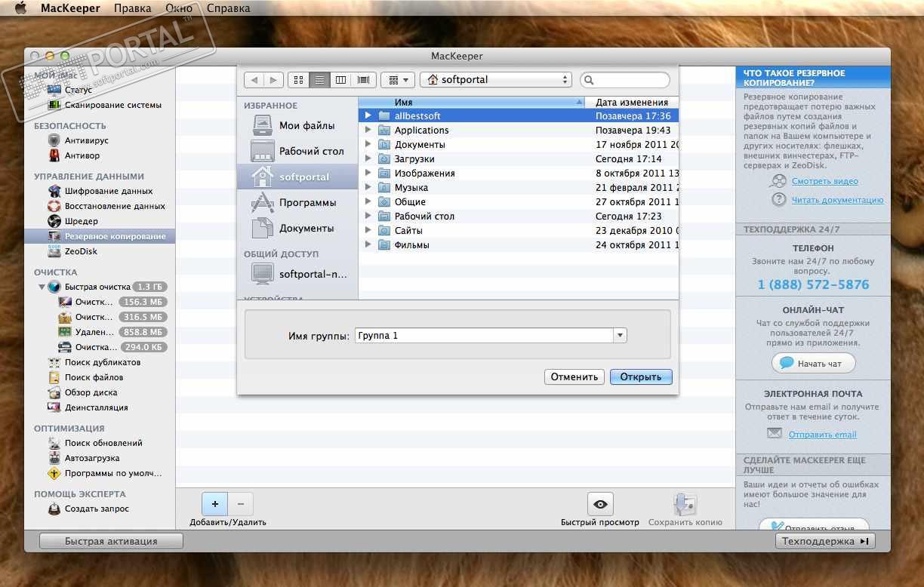Switch file dialog to column view
The height and width of the screenshot is (587, 924).
click(x=341, y=79)
